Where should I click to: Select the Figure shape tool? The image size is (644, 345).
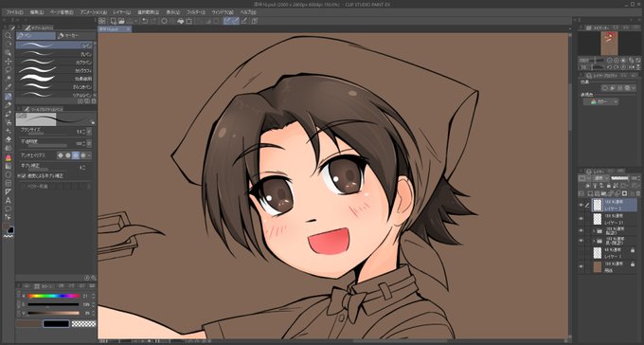(8, 174)
